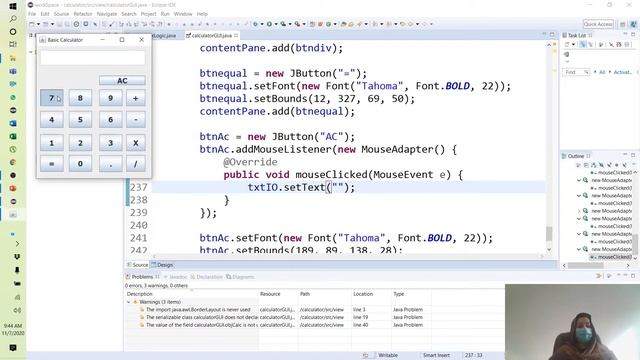Viewport: 640px width, 360px height.
Task: Click the Location column header in Problems
Action: click(x=363, y=294)
